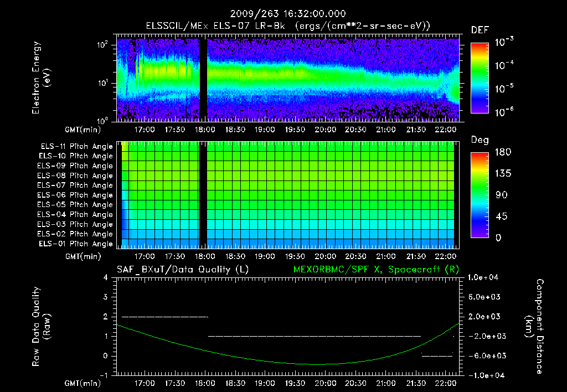The image size is (567, 392).
Task: Click the 3 tick on data quality axis
Action: [105, 297]
